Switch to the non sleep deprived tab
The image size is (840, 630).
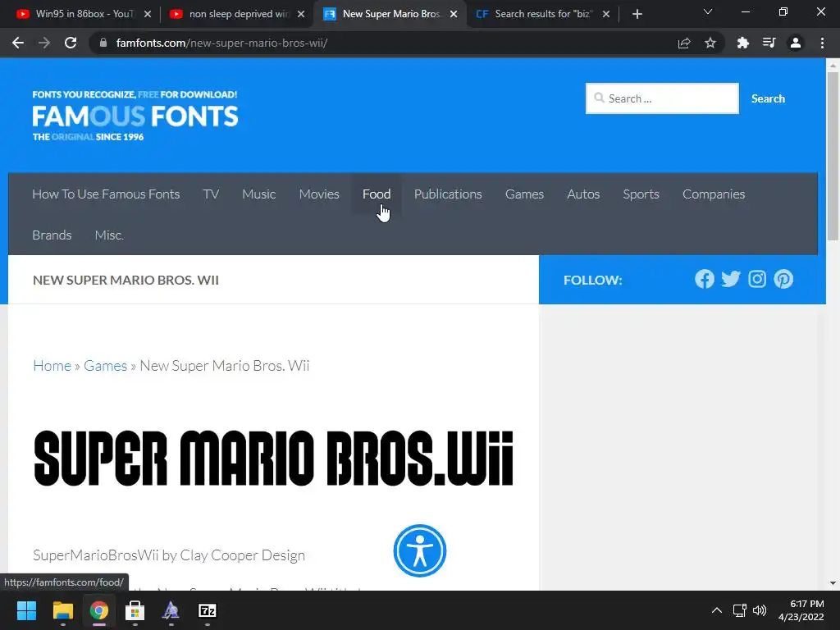click(x=231, y=14)
